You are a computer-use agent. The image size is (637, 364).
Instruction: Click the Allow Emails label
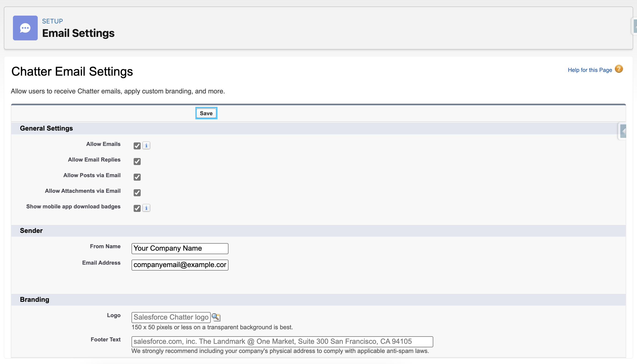[x=103, y=144]
